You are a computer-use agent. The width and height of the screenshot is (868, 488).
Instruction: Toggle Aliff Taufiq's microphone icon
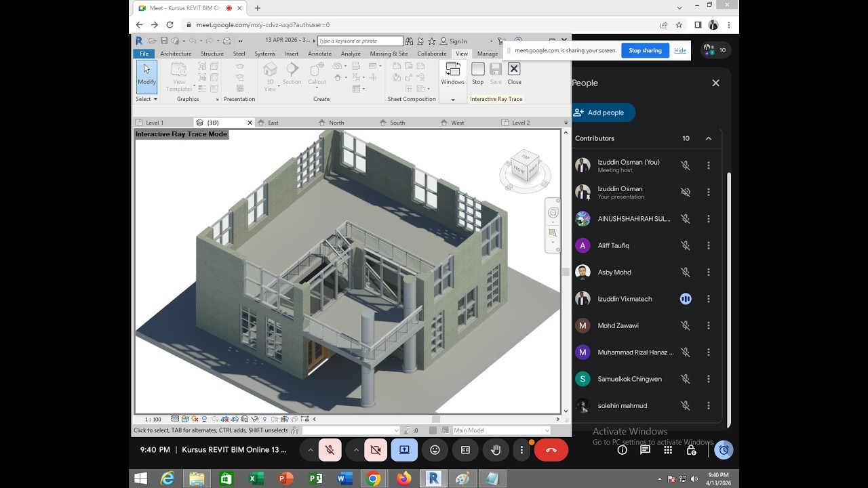[x=686, y=245]
